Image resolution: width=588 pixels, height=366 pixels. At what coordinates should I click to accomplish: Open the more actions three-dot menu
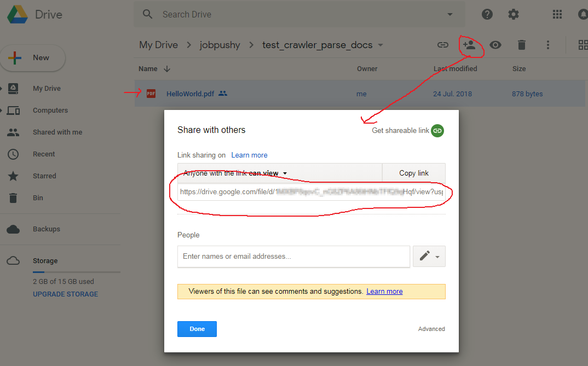coord(547,45)
